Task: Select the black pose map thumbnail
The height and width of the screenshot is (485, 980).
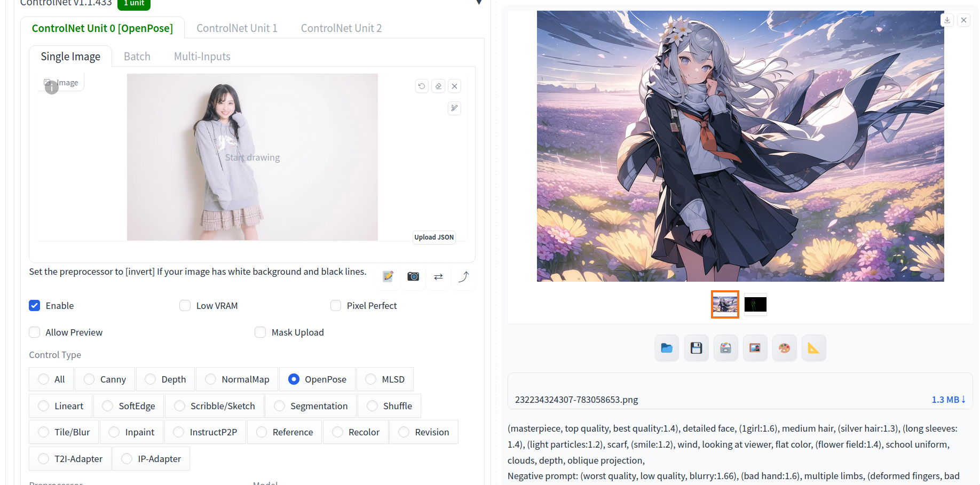Action: [755, 305]
